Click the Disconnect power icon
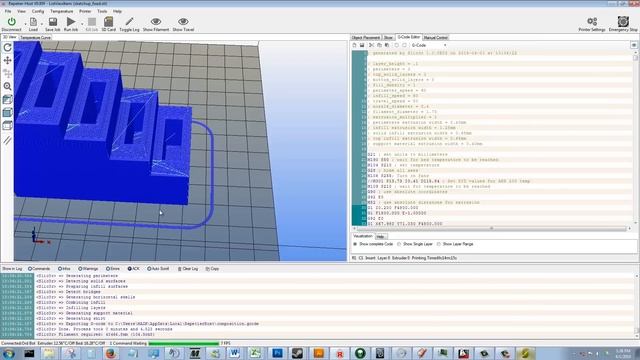 pyautogui.click(x=11, y=21)
